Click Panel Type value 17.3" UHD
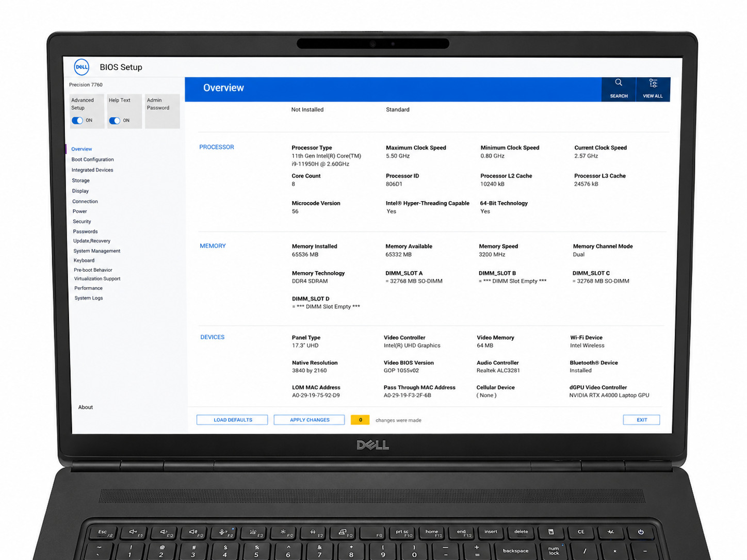 pos(305,346)
